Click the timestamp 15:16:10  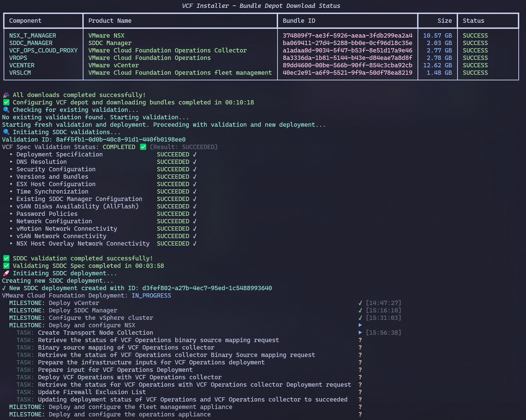pyautogui.click(x=384, y=310)
